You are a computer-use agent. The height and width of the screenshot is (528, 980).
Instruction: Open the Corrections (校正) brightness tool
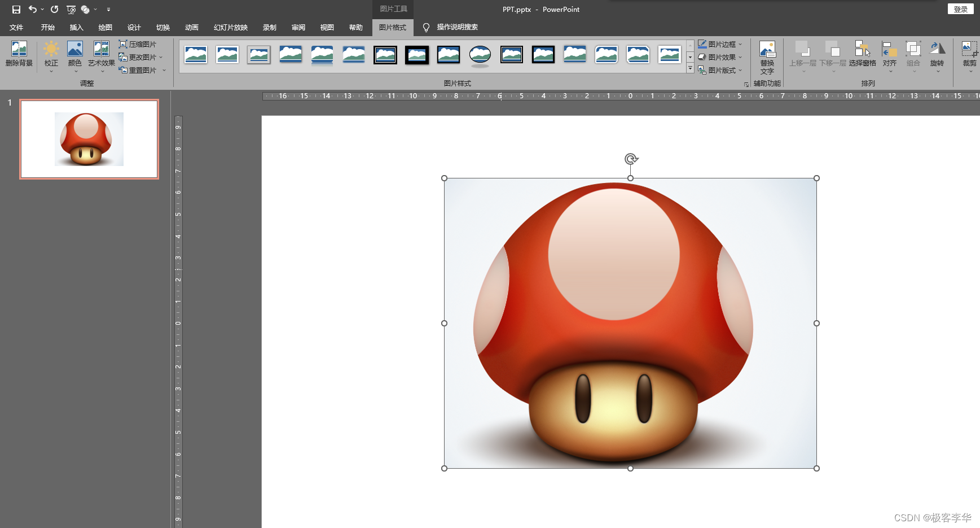click(x=51, y=54)
